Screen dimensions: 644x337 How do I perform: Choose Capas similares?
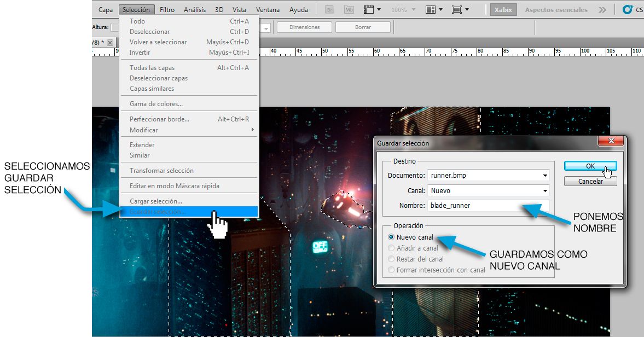[189, 88]
